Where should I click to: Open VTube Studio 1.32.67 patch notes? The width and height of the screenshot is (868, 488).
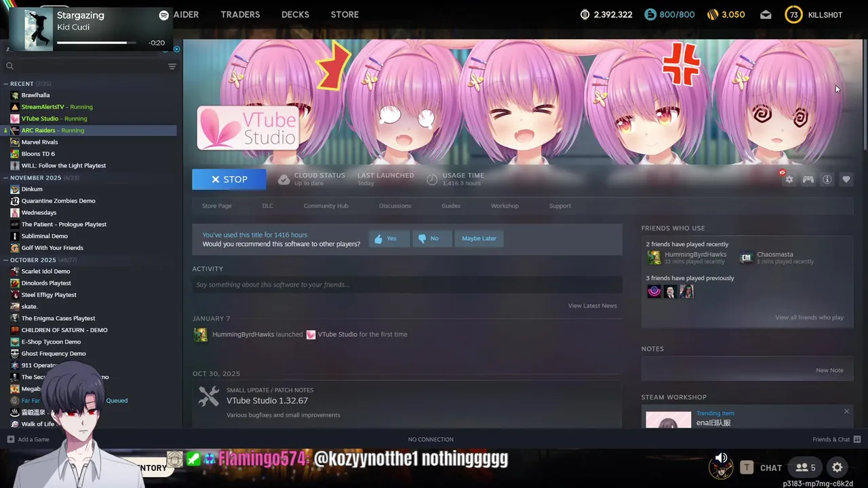point(267,401)
